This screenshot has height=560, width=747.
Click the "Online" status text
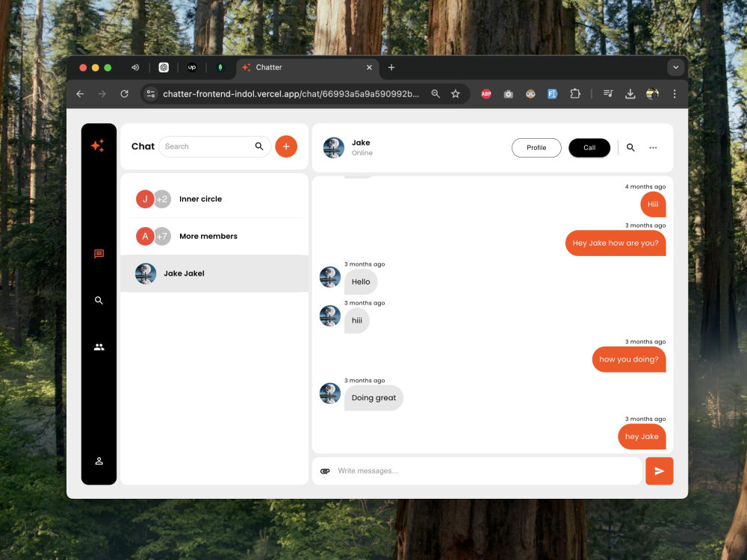pos(362,153)
